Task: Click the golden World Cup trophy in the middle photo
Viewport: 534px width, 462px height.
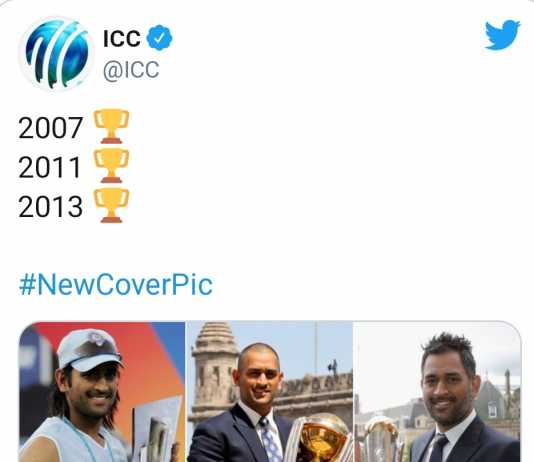Action: point(318,437)
